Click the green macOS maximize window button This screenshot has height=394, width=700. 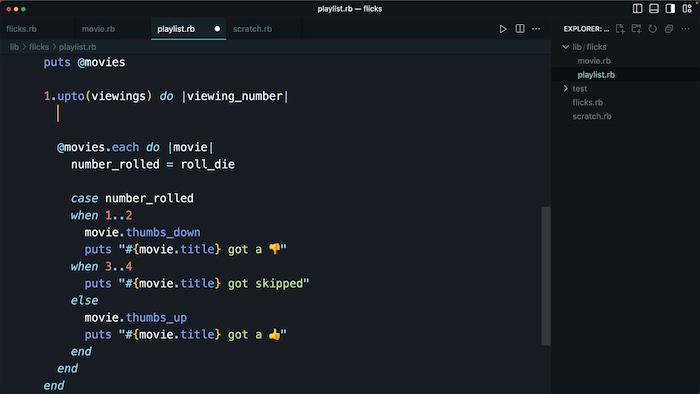23,9
